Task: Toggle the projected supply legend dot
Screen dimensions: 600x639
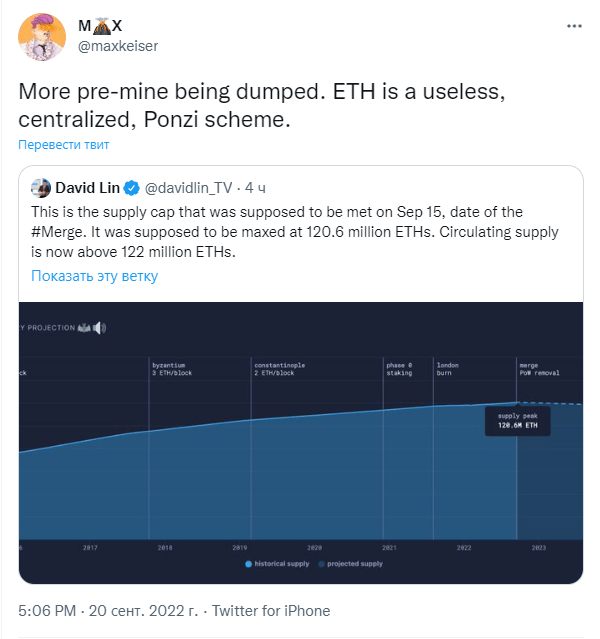Action: click(321, 564)
